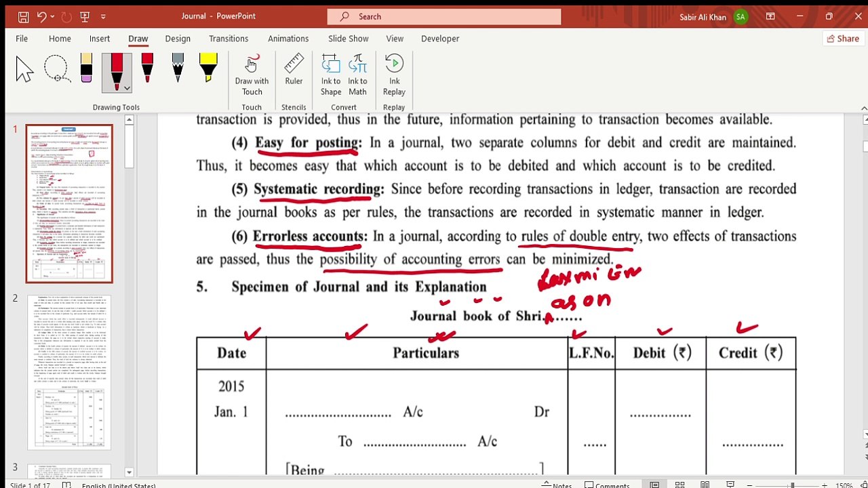Open Sabir Ali Khan account avatar
This screenshot has width=868, height=488.
[x=740, y=16]
